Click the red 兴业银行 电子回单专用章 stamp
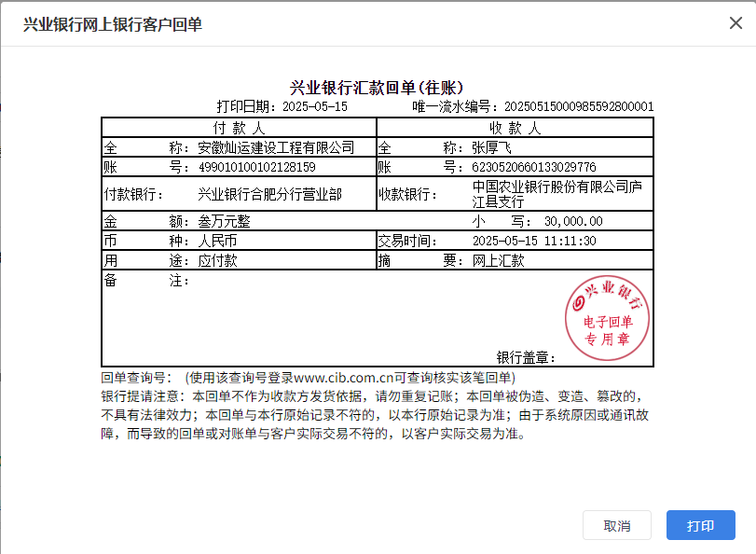The image size is (756, 554). [607, 313]
